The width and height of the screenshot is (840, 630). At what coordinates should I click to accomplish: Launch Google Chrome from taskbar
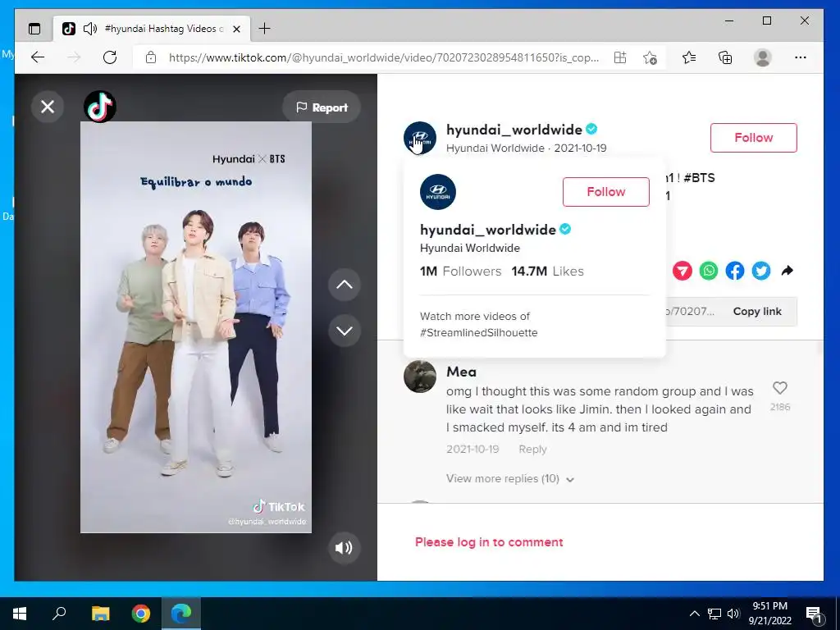tap(141, 614)
